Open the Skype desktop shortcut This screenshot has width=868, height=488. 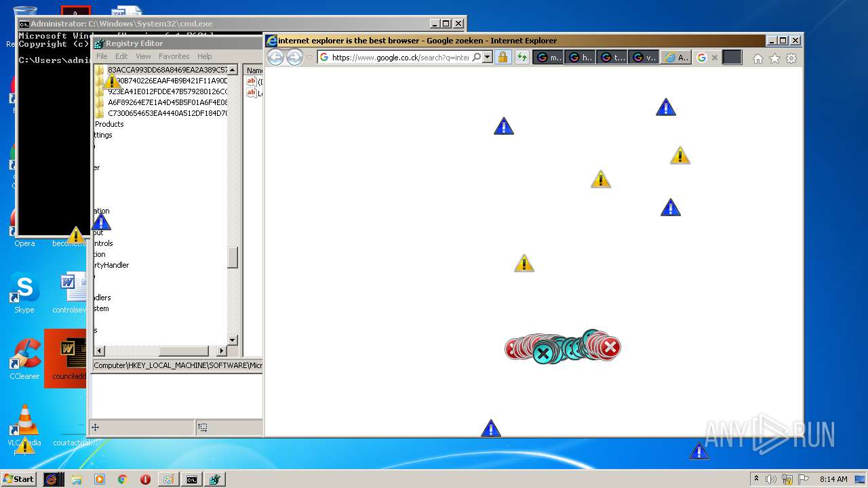pos(24,293)
